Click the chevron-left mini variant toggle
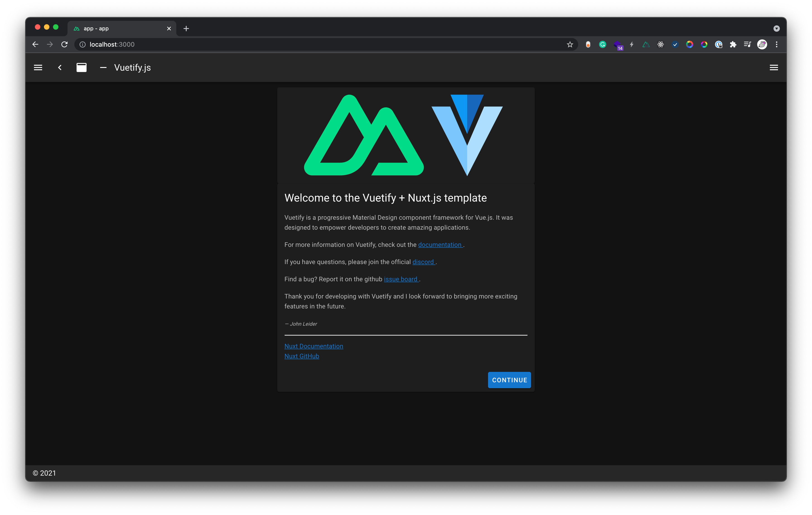This screenshot has height=515, width=812. click(60, 68)
